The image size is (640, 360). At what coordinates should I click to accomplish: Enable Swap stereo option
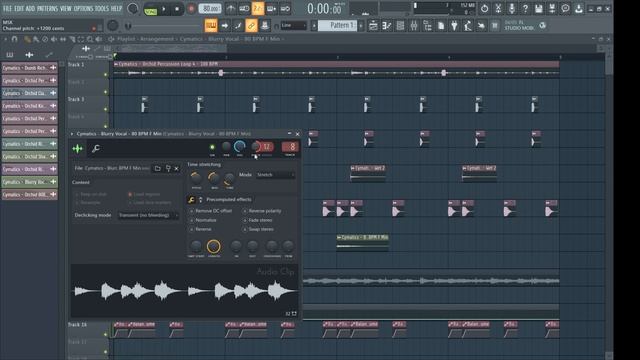[258, 229]
